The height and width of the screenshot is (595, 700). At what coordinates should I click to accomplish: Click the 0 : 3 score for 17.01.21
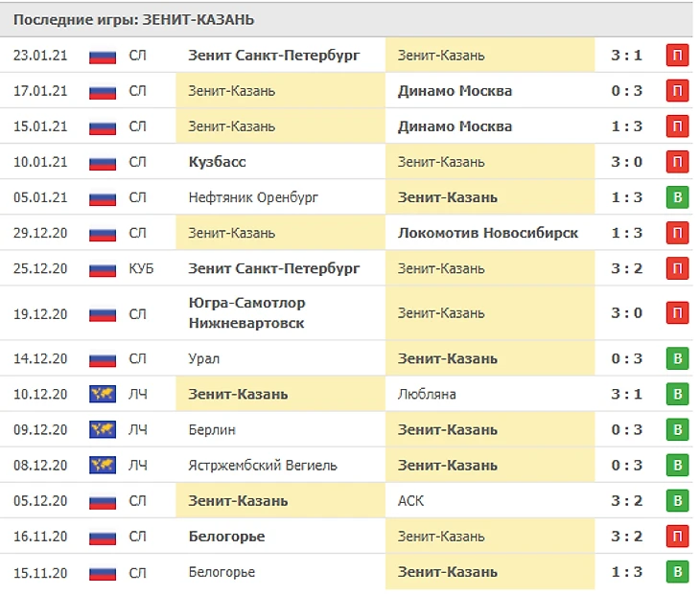[627, 91]
